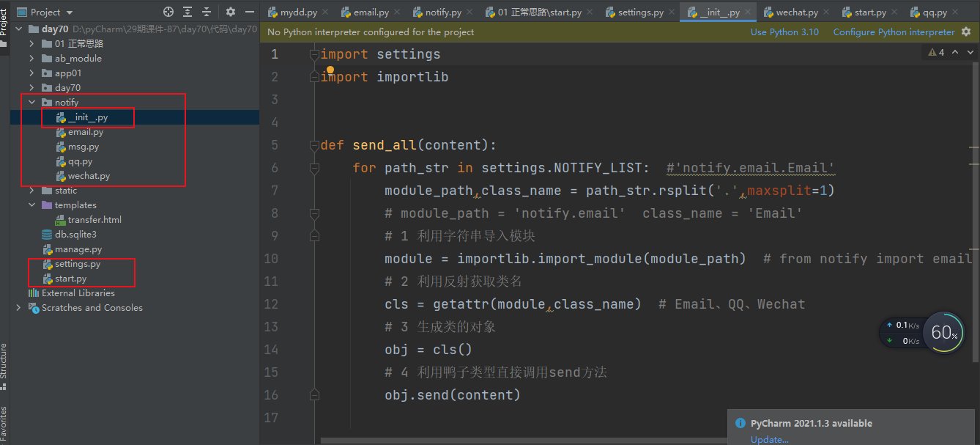Select transfer.html in templates folder
Viewport: 980px width, 445px height.
(x=94, y=220)
